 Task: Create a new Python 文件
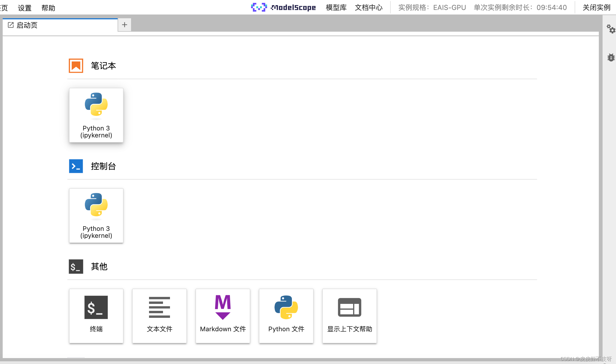coord(286,316)
